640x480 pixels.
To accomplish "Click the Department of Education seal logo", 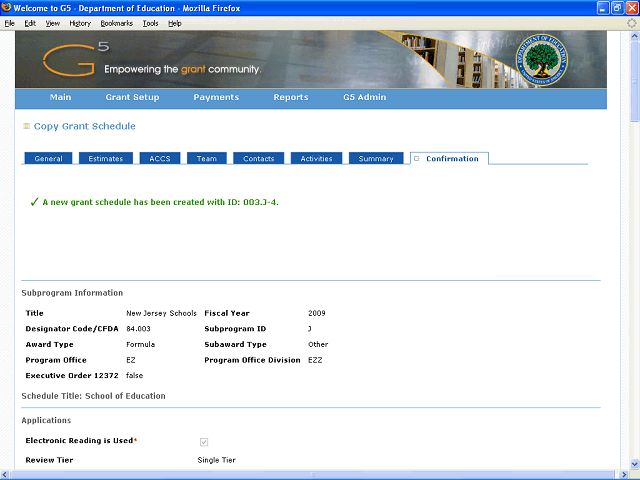I will [x=542, y=60].
